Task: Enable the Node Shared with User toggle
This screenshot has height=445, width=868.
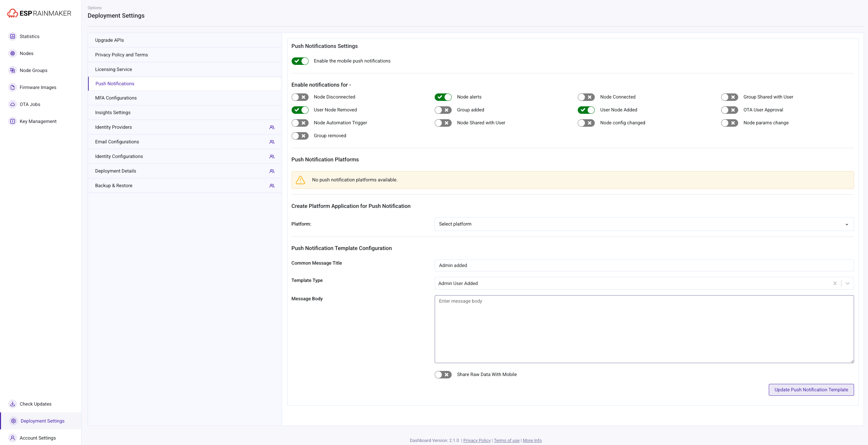Action: pos(443,123)
